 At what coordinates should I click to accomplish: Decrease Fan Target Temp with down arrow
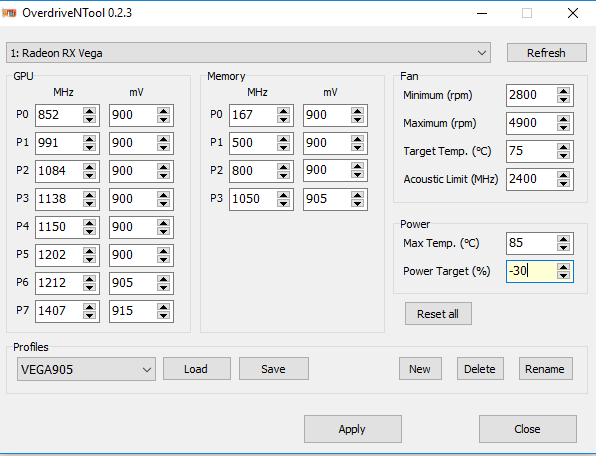[563, 155]
